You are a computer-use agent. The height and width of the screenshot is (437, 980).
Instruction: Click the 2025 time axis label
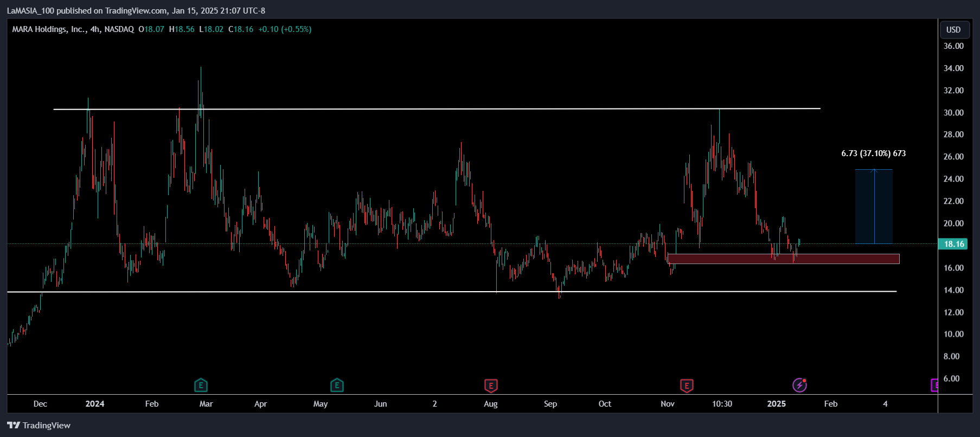[x=777, y=404]
